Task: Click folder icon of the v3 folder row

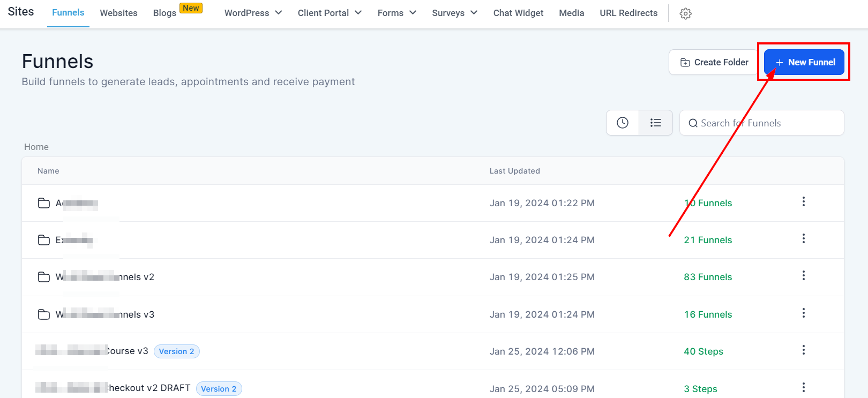Action: 44,314
